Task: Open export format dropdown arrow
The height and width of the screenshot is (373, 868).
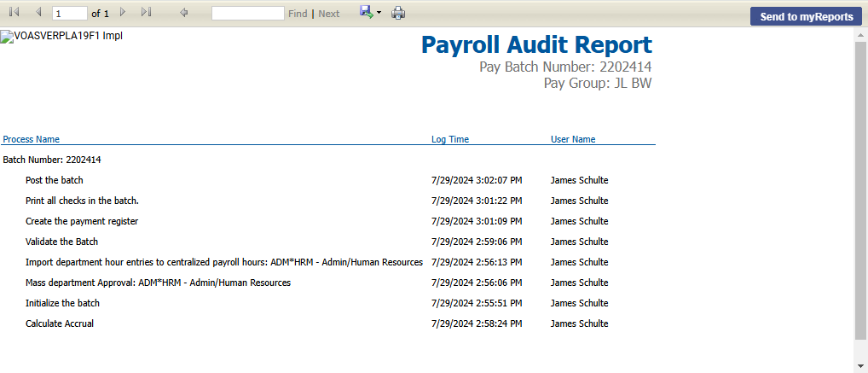Action: (379, 13)
